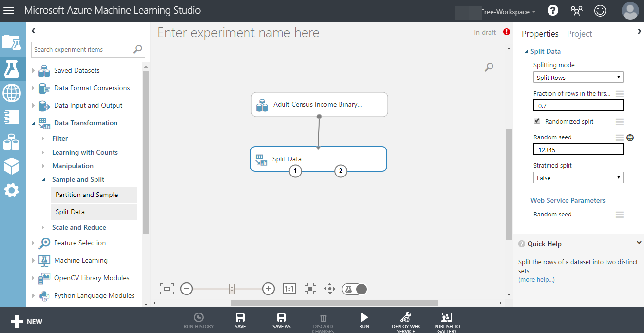Open the Projects sidebar icon
The width and height of the screenshot is (644, 333).
coord(12,42)
